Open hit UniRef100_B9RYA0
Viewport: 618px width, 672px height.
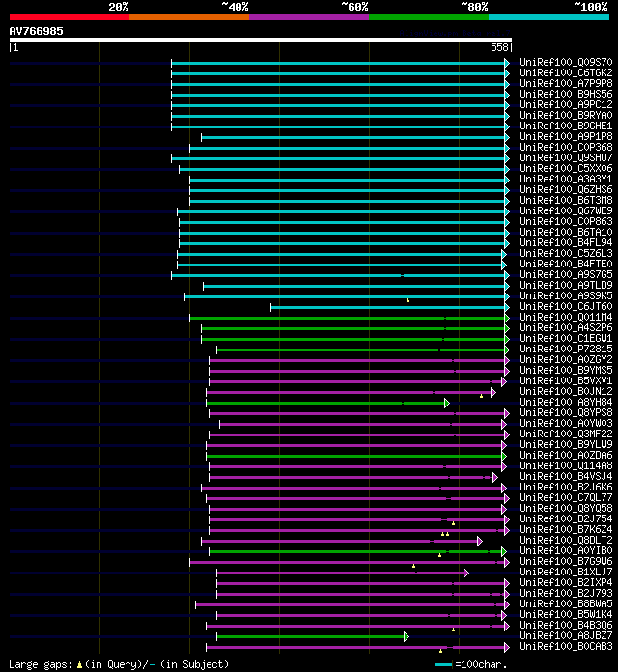(566, 116)
